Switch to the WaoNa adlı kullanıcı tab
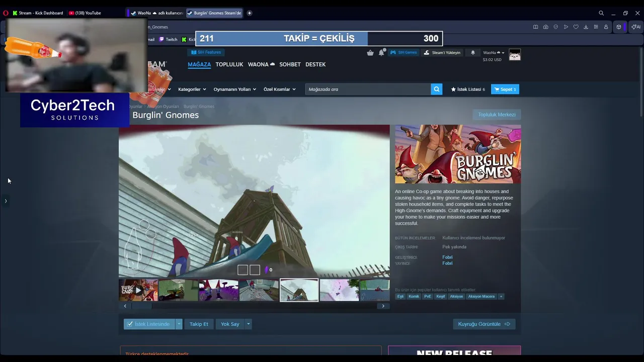Image resolution: width=644 pixels, height=362 pixels. coord(156,13)
